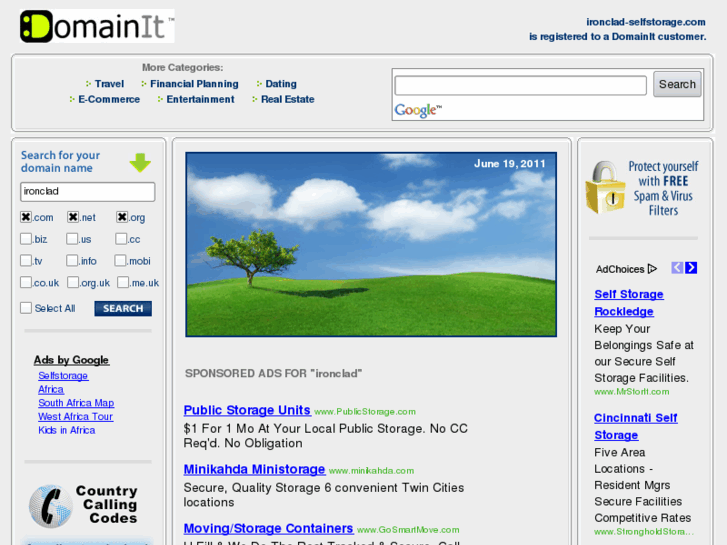Click the DomainIt logo
The width and height of the screenshot is (727, 545).
tap(97, 26)
